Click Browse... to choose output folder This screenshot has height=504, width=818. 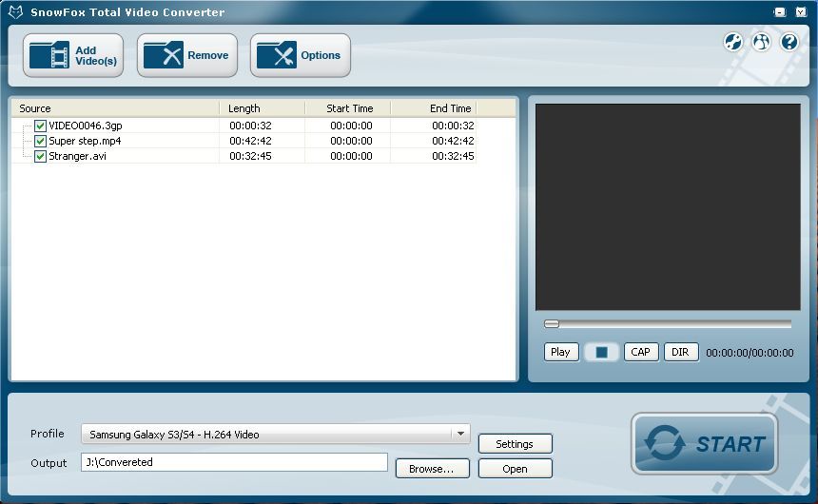tap(432, 469)
